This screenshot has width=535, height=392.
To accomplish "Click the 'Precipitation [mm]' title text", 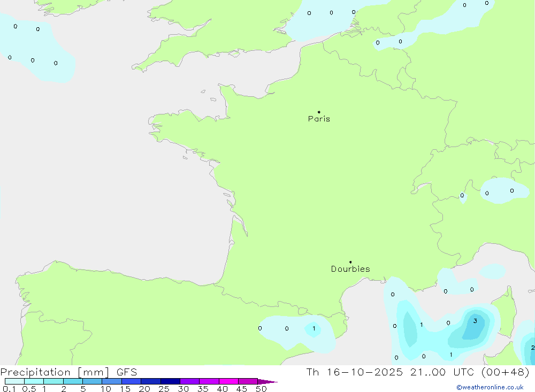I will (x=55, y=372).
